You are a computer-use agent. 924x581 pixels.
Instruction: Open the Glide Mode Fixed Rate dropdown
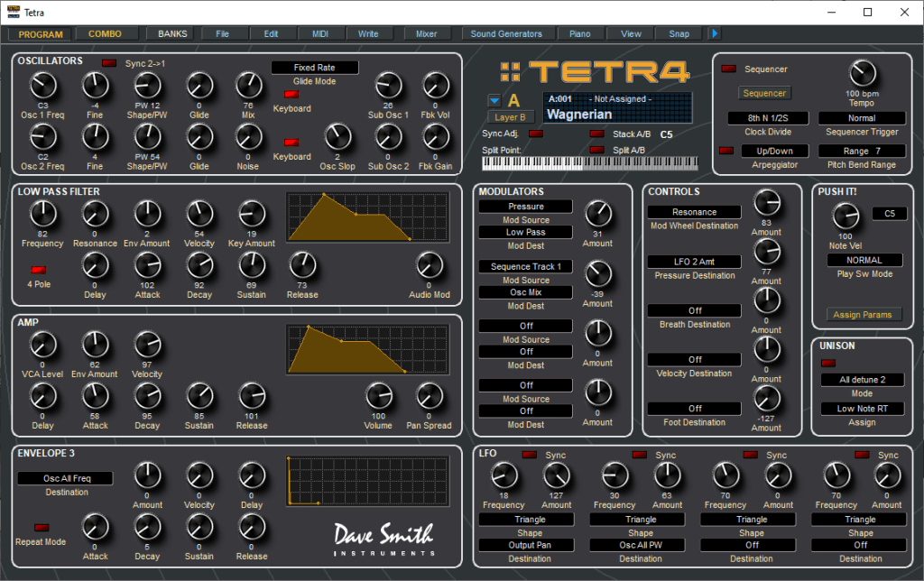(315, 68)
